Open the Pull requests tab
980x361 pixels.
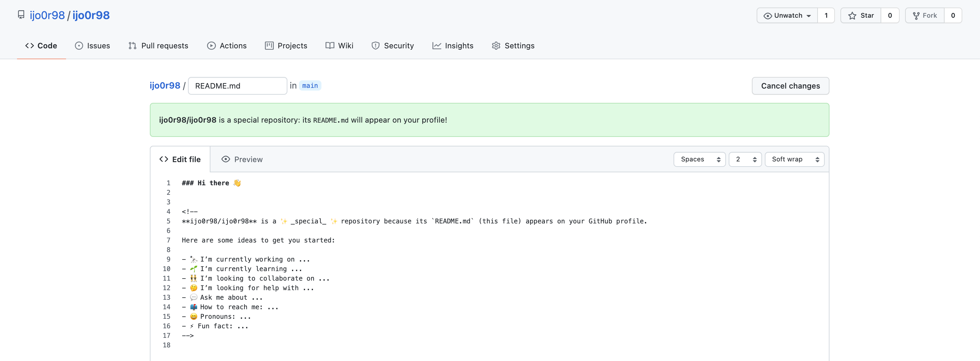[158, 46]
